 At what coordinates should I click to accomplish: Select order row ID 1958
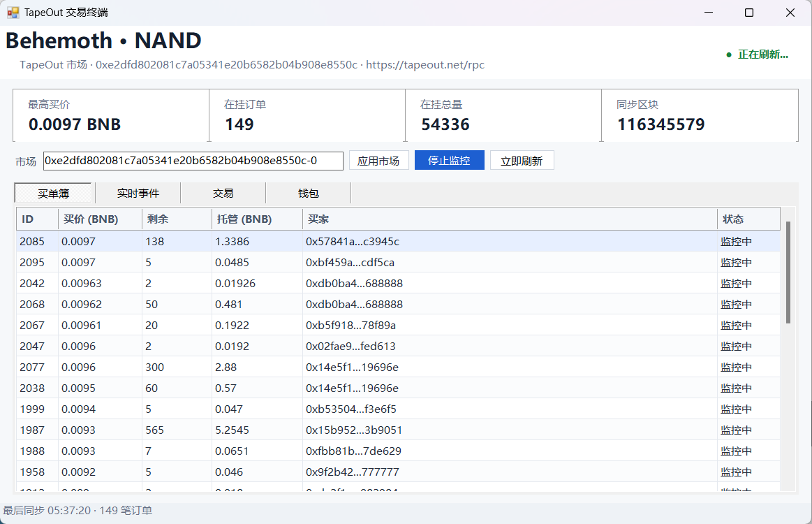tap(398, 472)
